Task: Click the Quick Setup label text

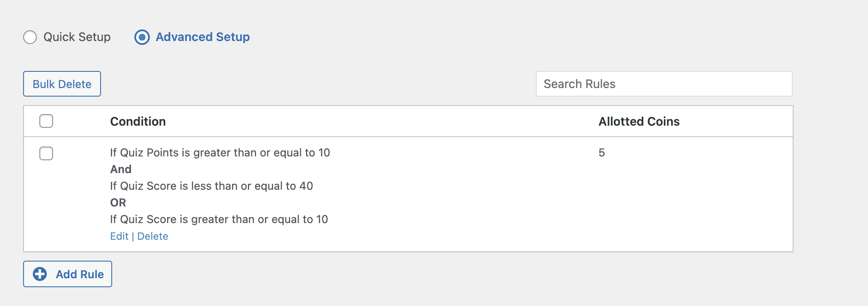Action: 77,37
